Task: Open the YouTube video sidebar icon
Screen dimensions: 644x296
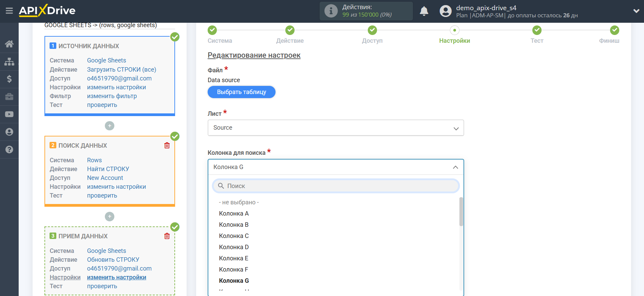Action: pos(9,114)
